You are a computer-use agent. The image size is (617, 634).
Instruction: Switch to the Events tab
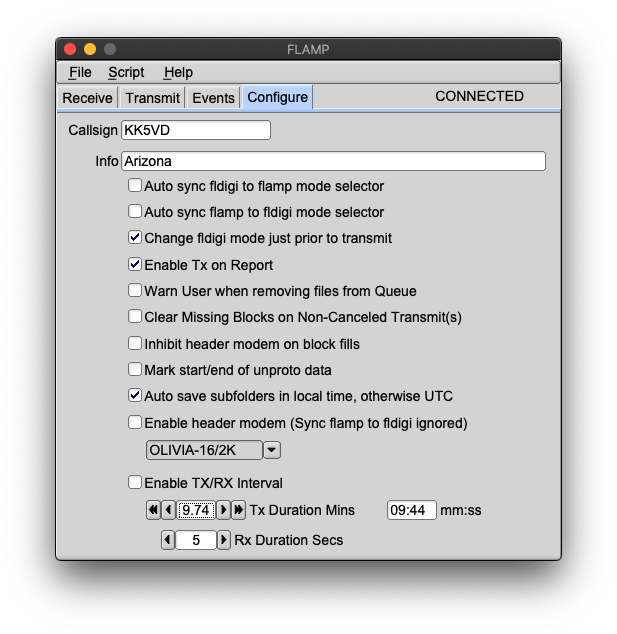point(213,98)
